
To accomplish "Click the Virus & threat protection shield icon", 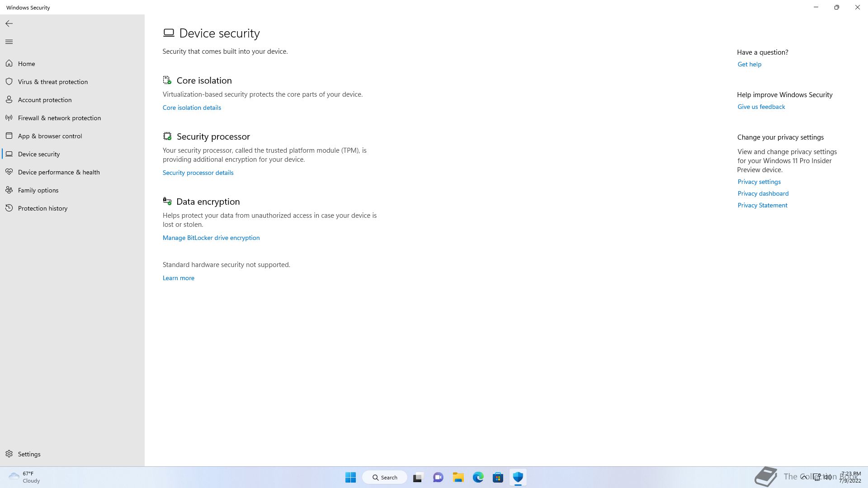I will point(9,82).
